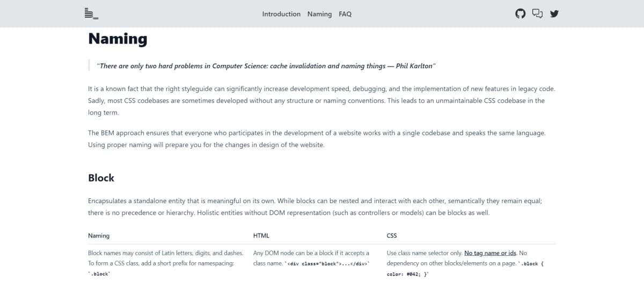Click the ".block" code under Naming column
The height and width of the screenshot is (303, 644).
(99, 274)
